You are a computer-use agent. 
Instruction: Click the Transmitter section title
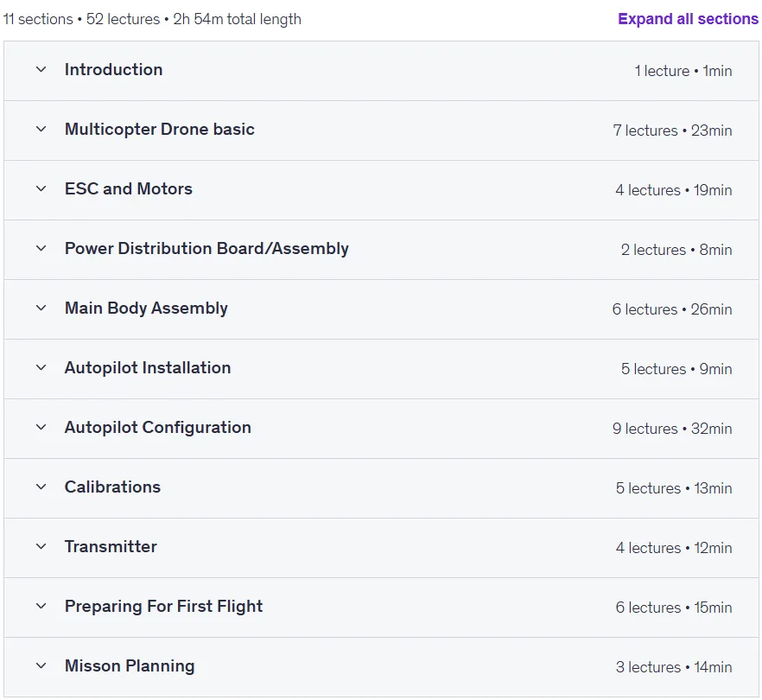[111, 546]
